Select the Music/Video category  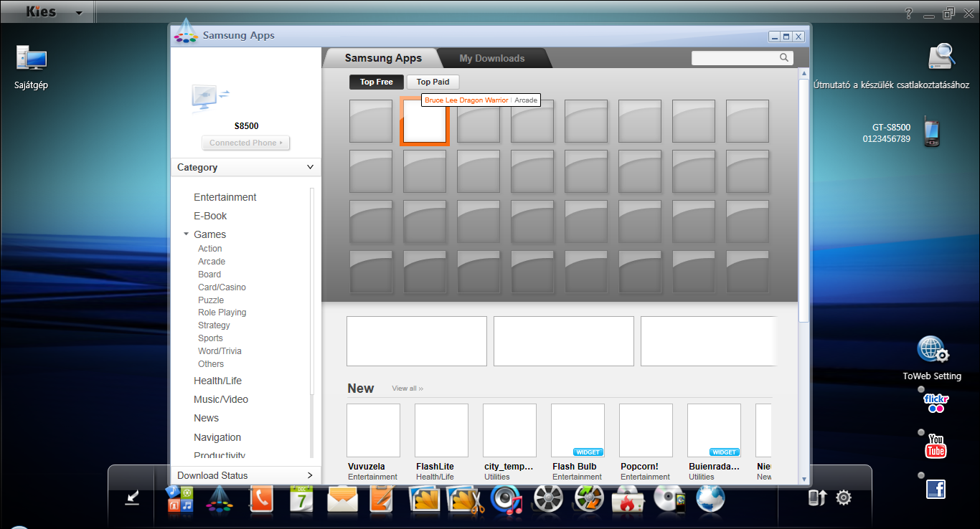[x=221, y=399]
